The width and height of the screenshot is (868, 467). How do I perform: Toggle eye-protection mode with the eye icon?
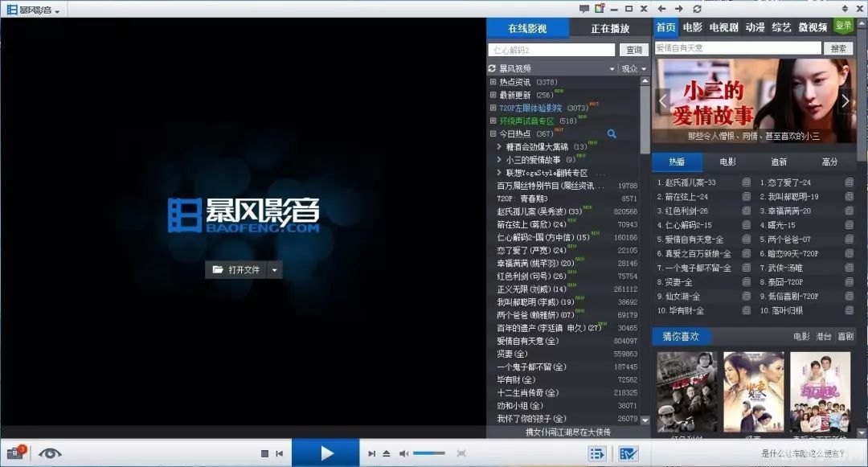[x=50, y=453]
